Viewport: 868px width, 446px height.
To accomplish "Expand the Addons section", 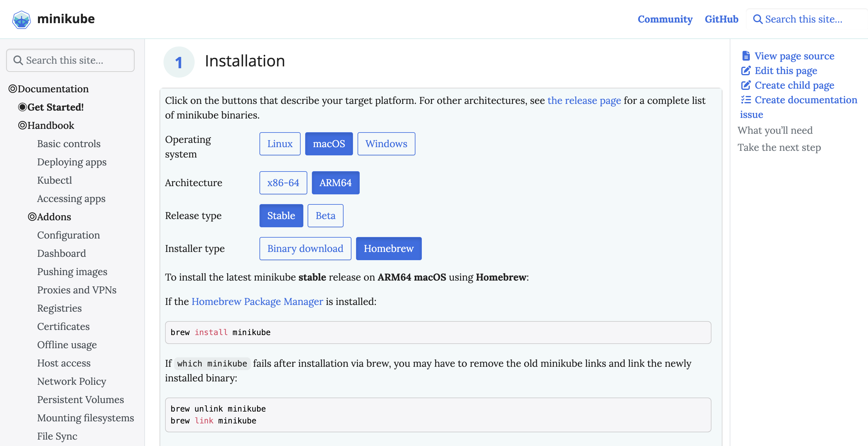I will point(32,217).
